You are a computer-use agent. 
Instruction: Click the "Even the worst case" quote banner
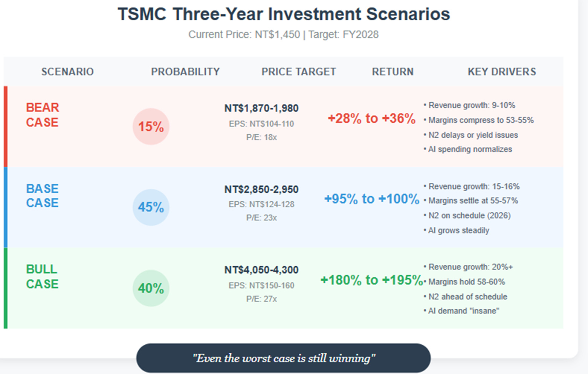tap(283, 358)
